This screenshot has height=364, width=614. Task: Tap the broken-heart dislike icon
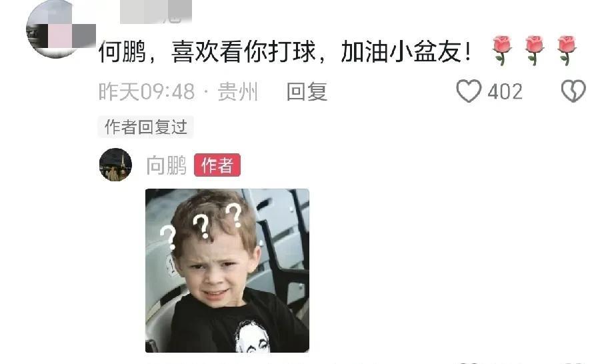[573, 91]
